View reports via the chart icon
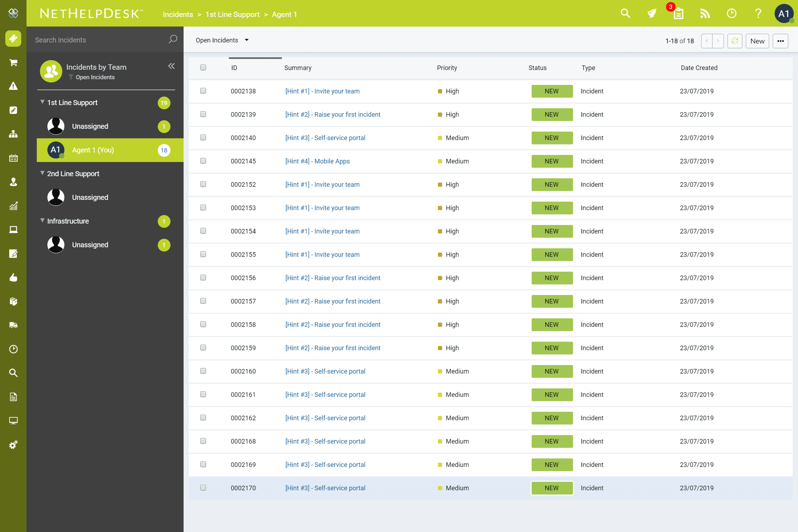The height and width of the screenshot is (532, 798). click(x=13, y=206)
